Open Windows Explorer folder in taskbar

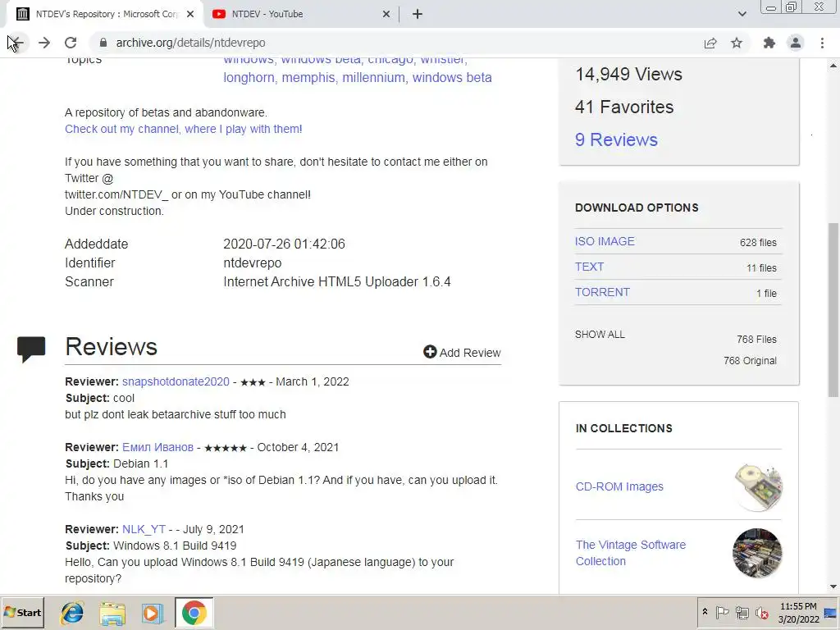[112, 613]
